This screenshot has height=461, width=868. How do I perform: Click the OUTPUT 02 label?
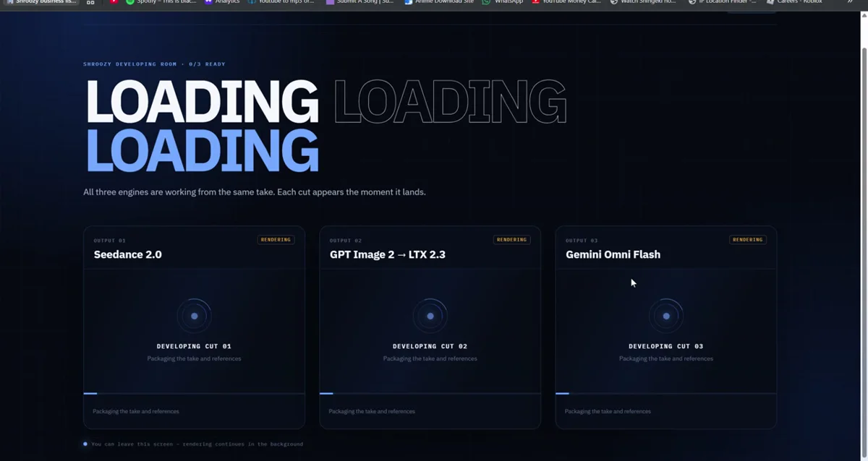(345, 241)
